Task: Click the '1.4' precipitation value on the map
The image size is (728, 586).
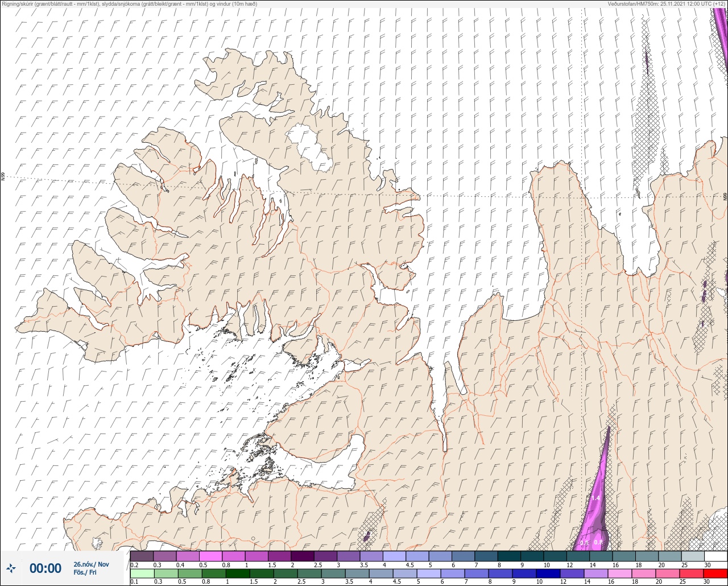Action: pyautogui.click(x=595, y=498)
